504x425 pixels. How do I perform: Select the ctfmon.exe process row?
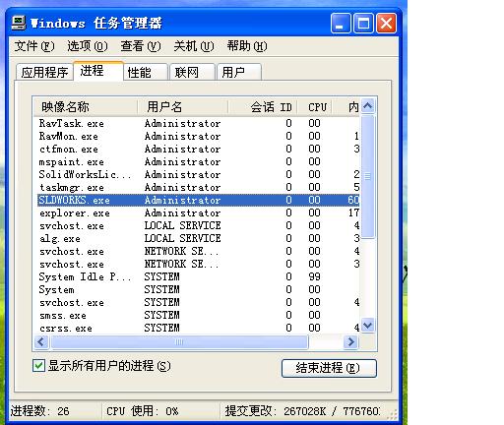(x=199, y=149)
